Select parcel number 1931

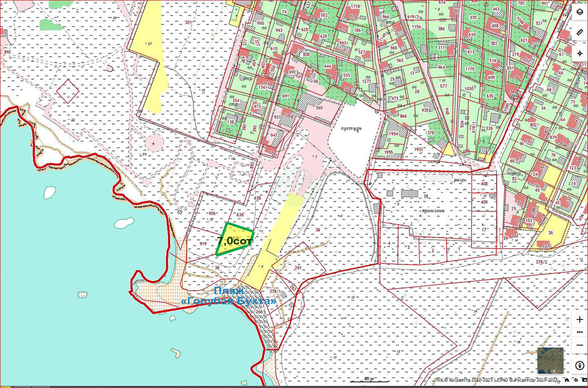pos(418,149)
